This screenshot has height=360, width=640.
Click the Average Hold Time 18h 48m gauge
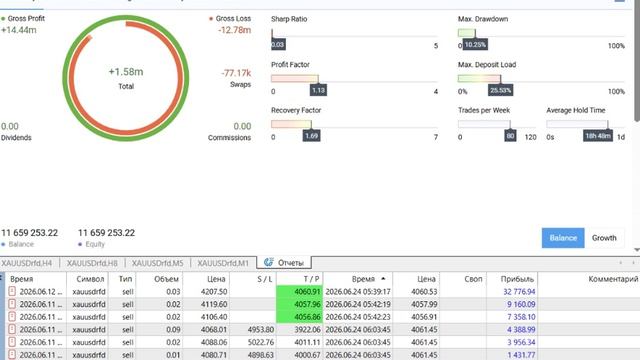598,136
